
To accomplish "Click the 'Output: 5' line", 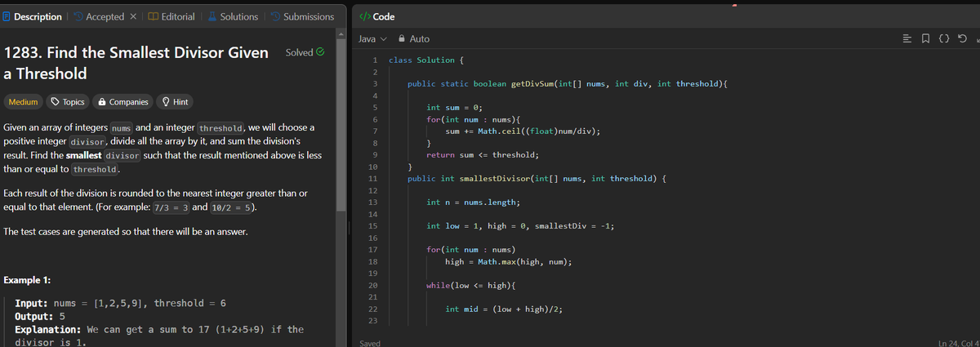I will click(x=40, y=316).
